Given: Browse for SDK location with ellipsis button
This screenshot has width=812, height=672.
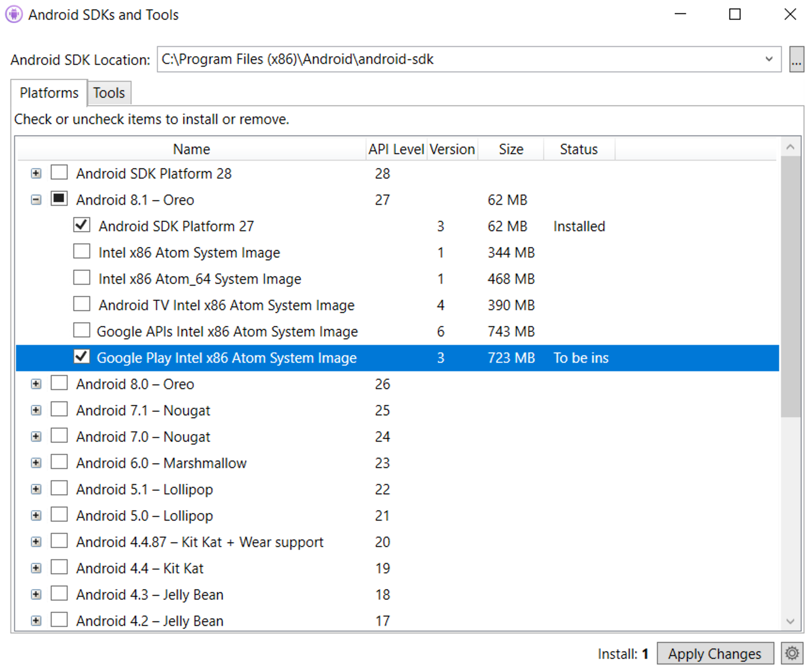Looking at the screenshot, I should click(x=796, y=59).
